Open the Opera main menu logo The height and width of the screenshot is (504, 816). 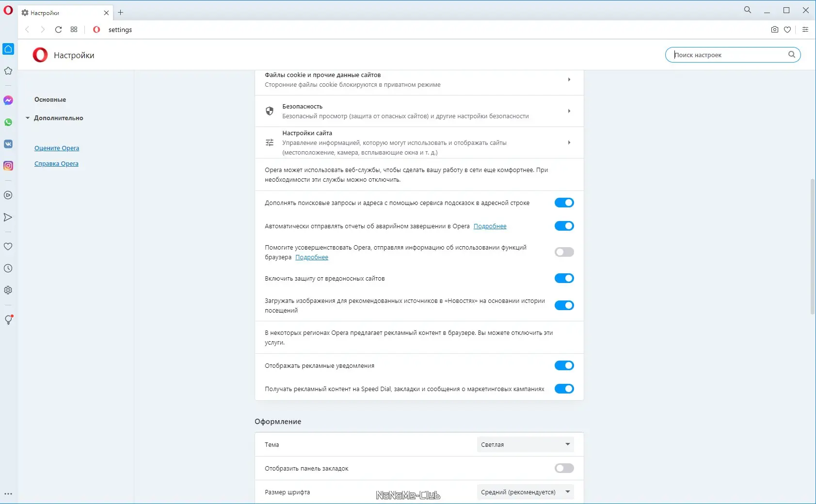(x=8, y=10)
